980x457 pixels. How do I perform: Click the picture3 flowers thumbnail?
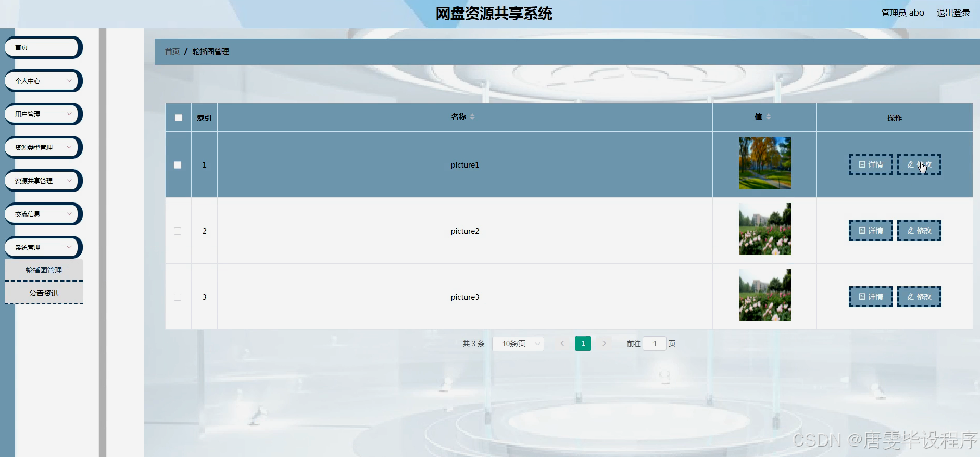(764, 295)
